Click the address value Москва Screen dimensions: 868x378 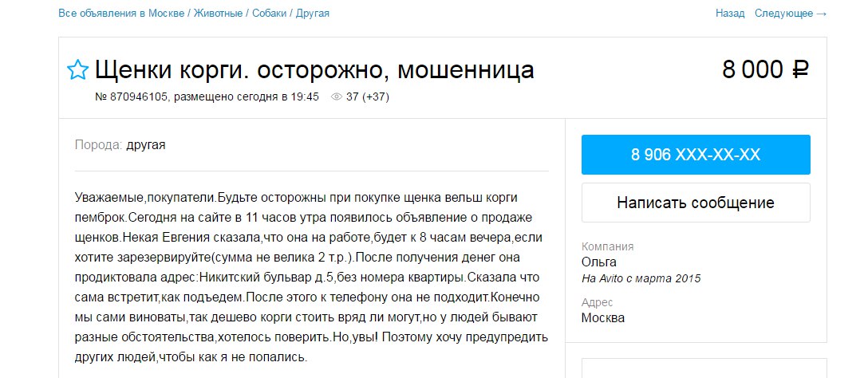pyautogui.click(x=603, y=317)
